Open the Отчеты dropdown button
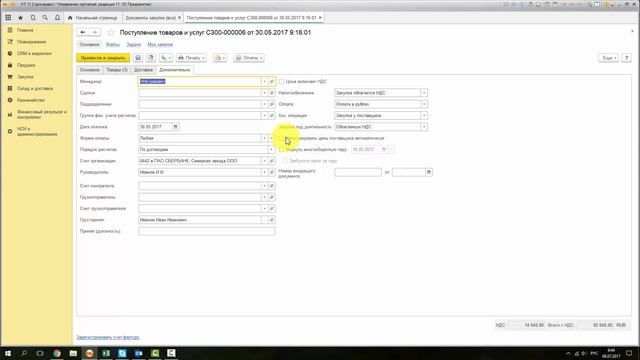 point(249,58)
